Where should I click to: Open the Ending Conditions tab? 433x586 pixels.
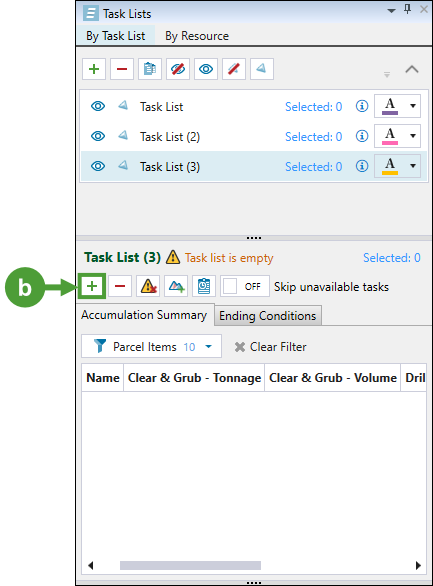tap(267, 316)
